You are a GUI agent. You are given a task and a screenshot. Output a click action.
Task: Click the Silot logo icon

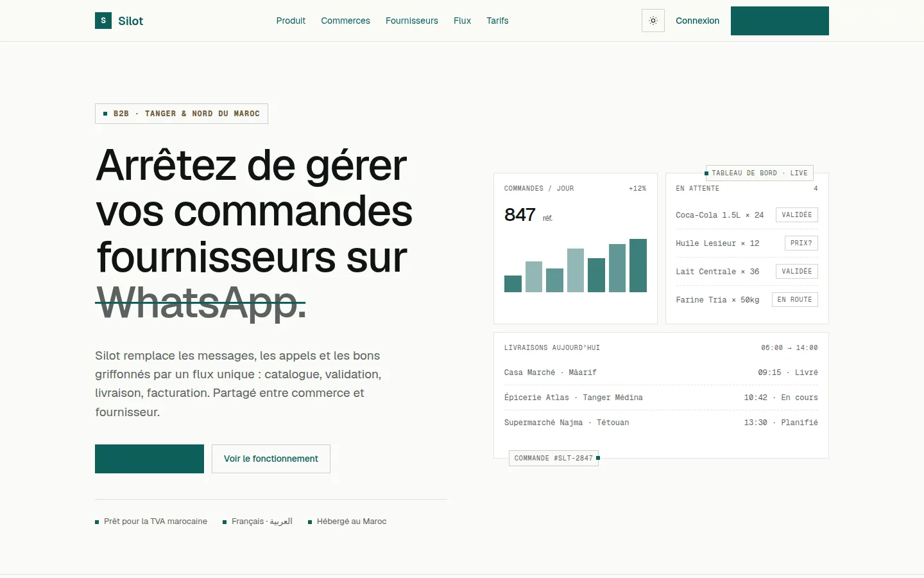tap(103, 21)
